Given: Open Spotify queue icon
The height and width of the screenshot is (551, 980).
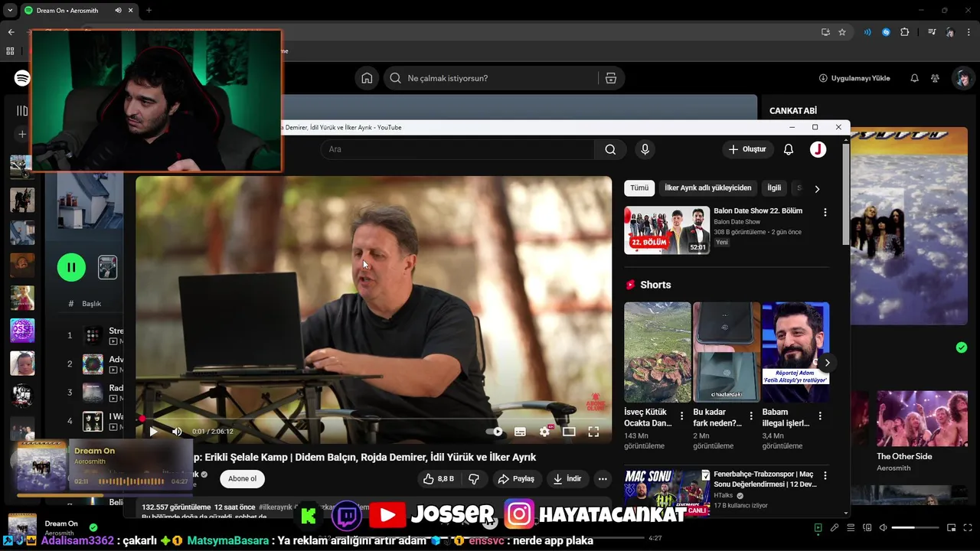Looking at the screenshot, I should pos(851,528).
